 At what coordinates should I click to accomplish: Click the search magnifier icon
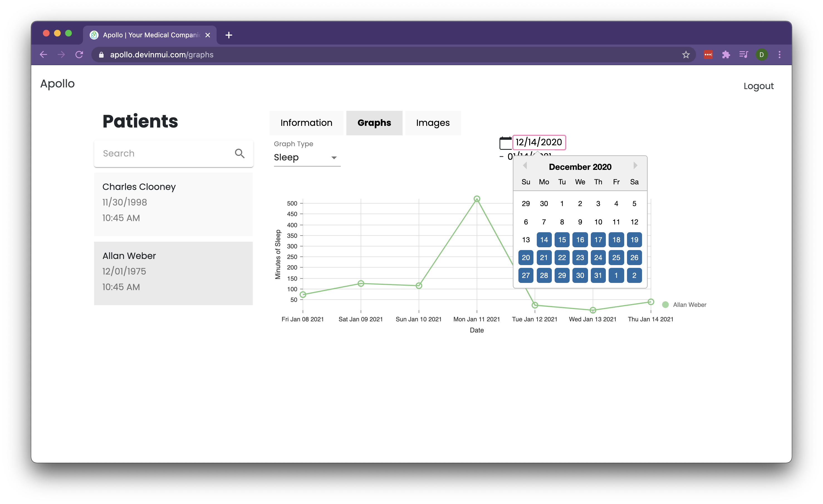[239, 153]
